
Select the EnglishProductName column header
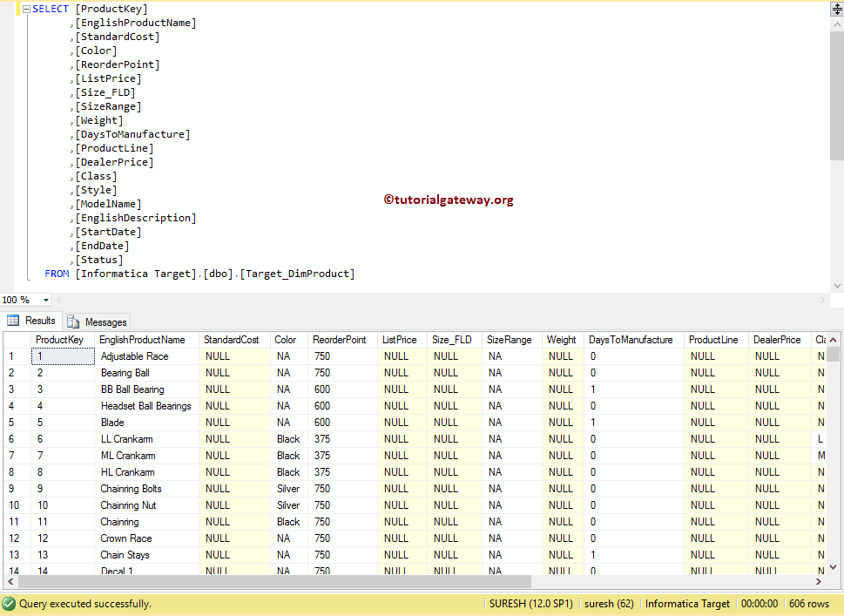[147, 340]
